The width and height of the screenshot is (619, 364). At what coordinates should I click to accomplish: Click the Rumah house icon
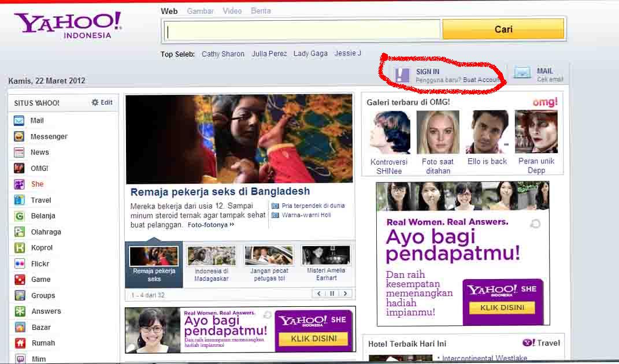click(x=20, y=343)
